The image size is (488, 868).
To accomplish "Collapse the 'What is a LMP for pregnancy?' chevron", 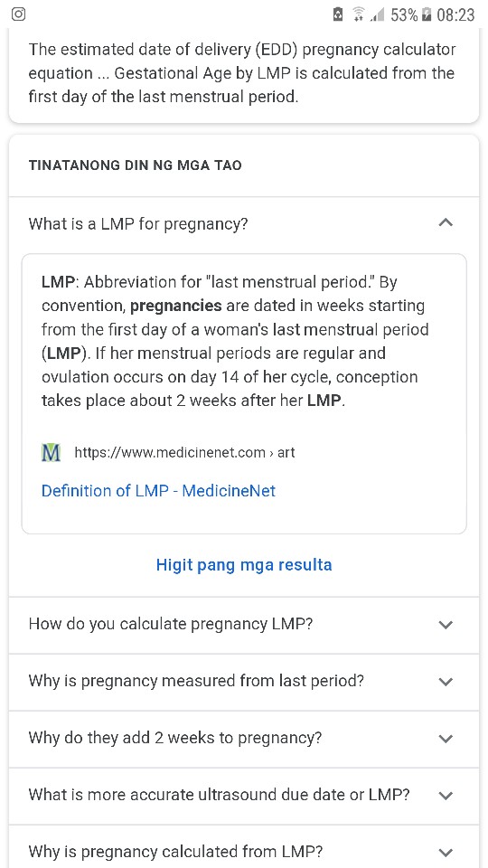I will (446, 223).
